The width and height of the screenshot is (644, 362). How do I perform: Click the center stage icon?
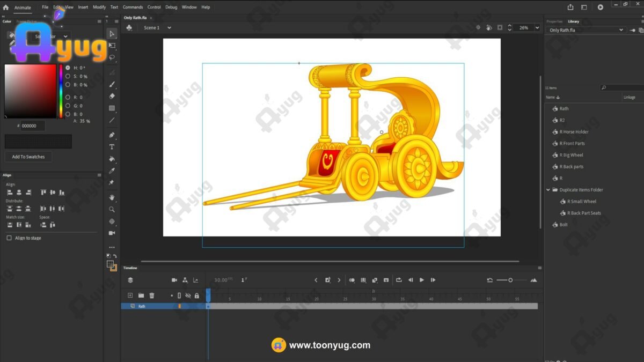[478, 27]
